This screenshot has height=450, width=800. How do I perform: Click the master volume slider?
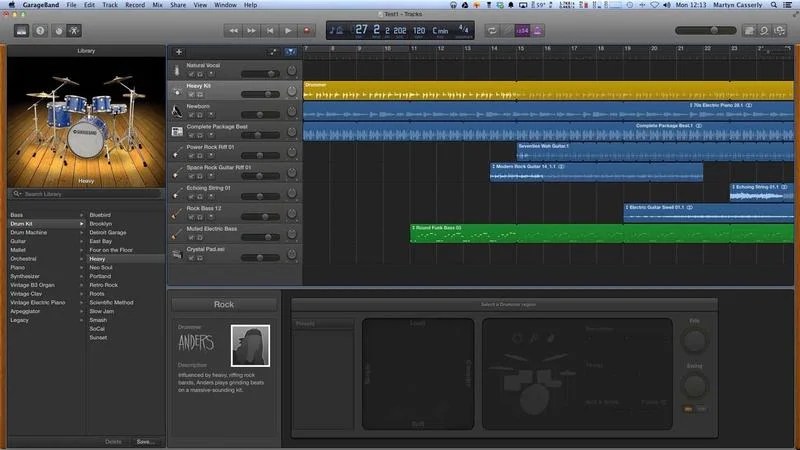[x=706, y=31]
